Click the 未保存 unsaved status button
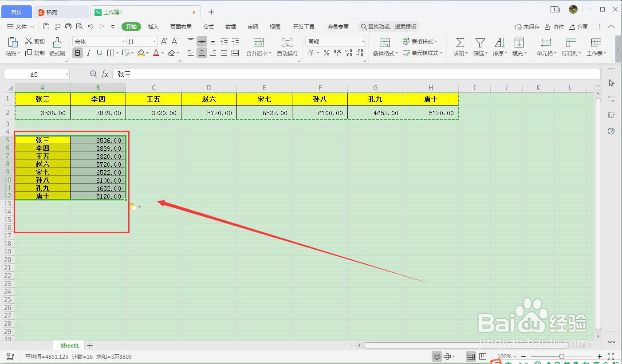 point(527,27)
